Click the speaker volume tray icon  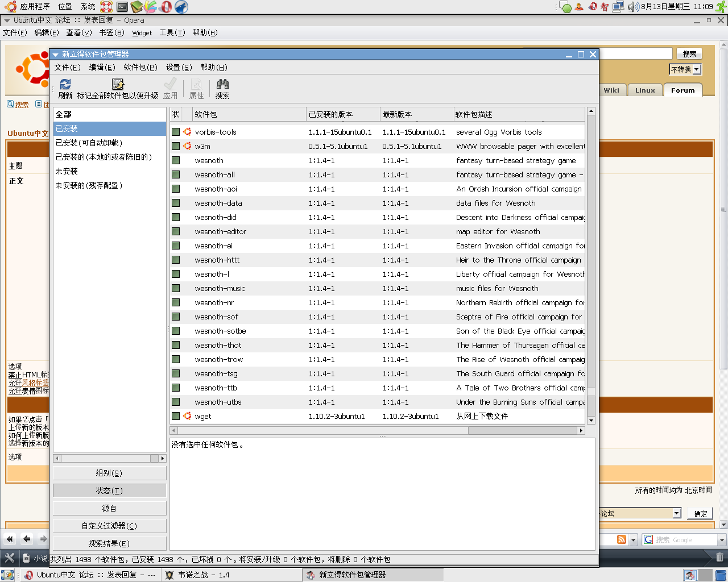(633, 7)
